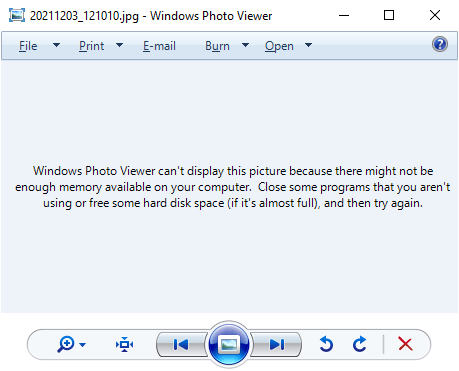Start the slide show with the round center button
Image resolution: width=459 pixels, height=371 pixels.
coord(229,344)
